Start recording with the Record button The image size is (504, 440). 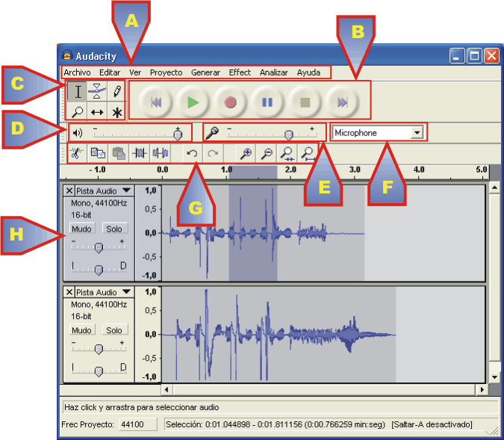point(230,102)
